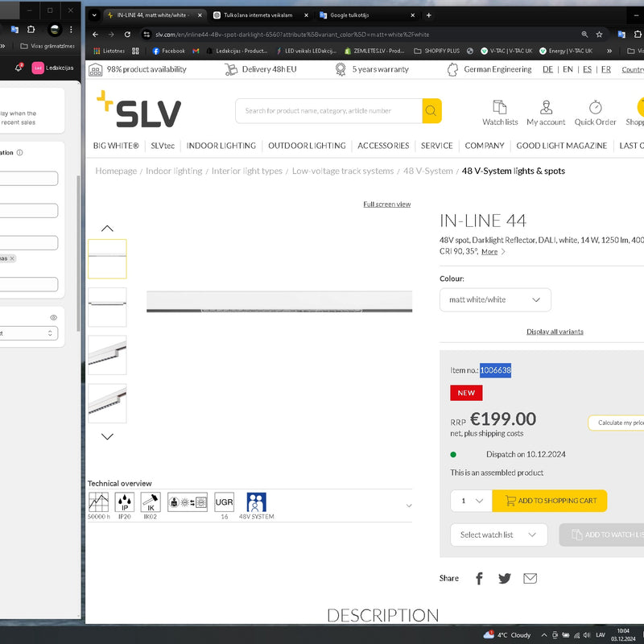Click the Display all variants link

pyautogui.click(x=555, y=332)
